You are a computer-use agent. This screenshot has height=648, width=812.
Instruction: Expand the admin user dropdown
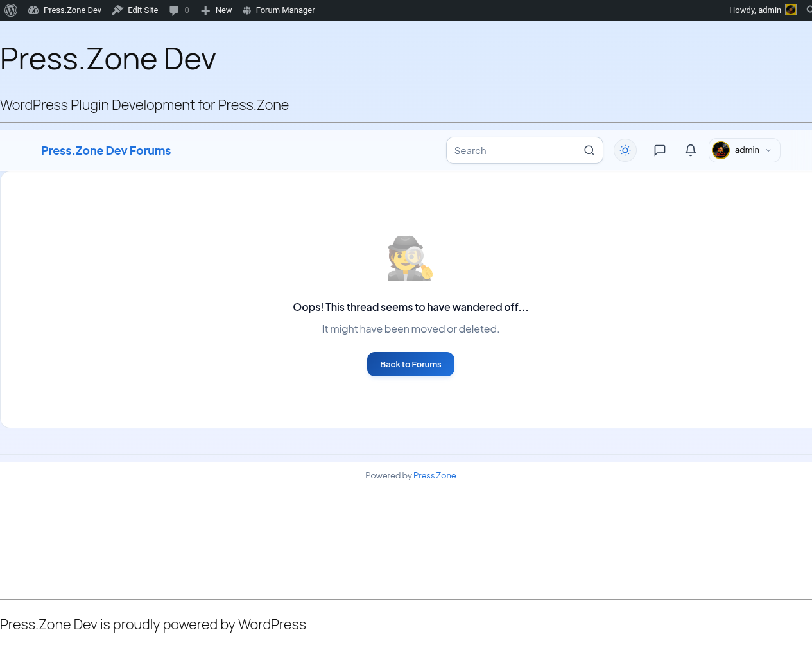[x=745, y=150]
